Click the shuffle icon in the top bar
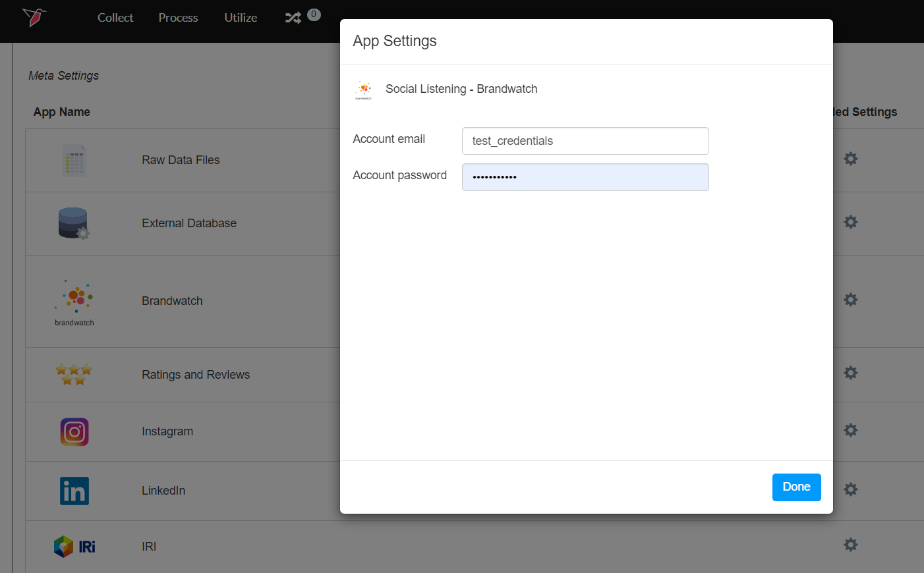This screenshot has height=573, width=924. pos(293,18)
